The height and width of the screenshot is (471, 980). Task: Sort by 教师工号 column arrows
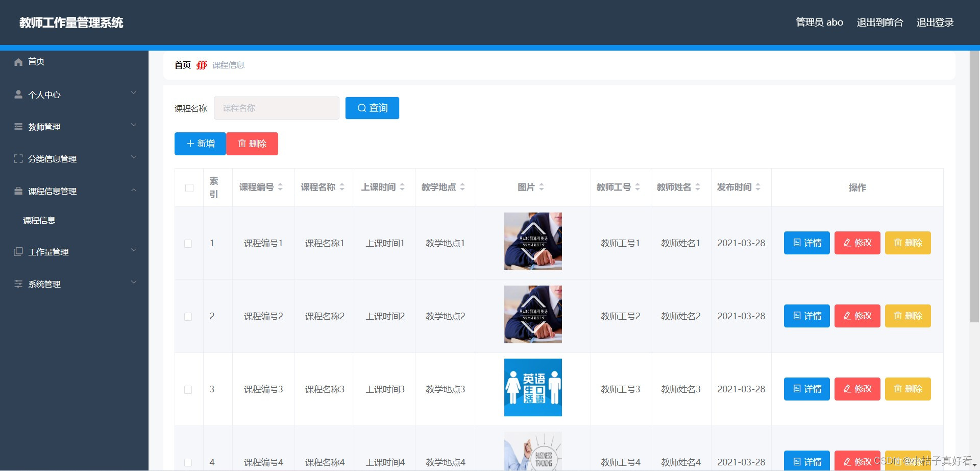(638, 187)
